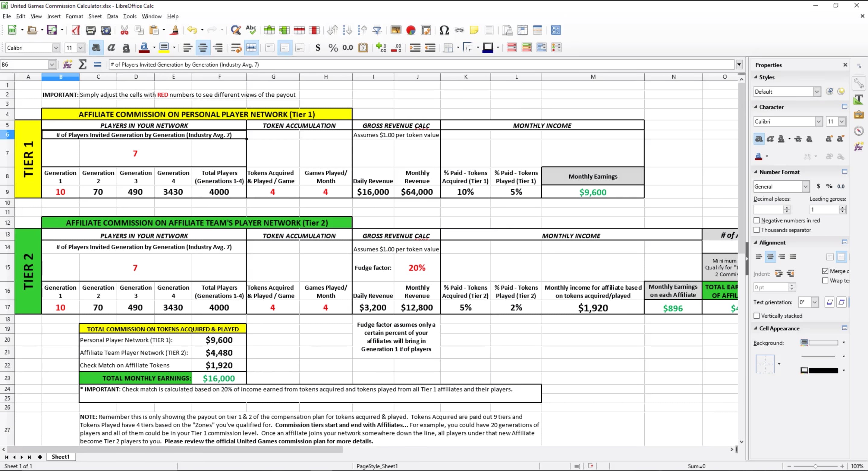Cut selection with scissors icon
The width and height of the screenshot is (868, 471).
click(124, 30)
